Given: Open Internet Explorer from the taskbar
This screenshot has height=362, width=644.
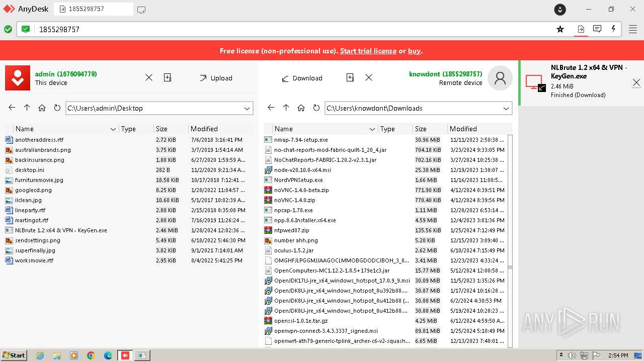Looking at the screenshot, I should point(40,355).
